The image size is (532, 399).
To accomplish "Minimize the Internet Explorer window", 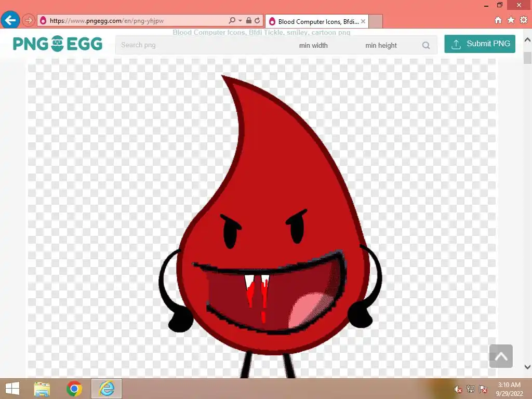I will tap(486, 5).
